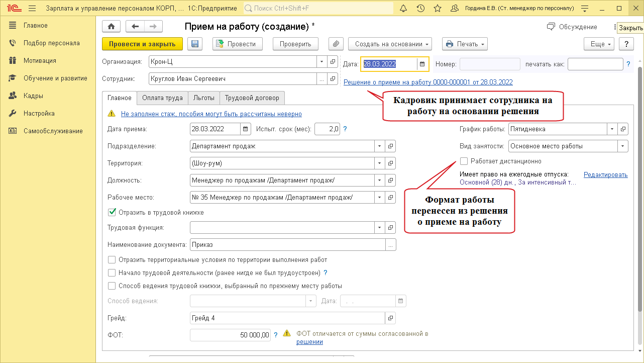Image resolution: width=644 pixels, height=363 pixels.
Task: Switch to the Льготы tab
Action: 204,98
